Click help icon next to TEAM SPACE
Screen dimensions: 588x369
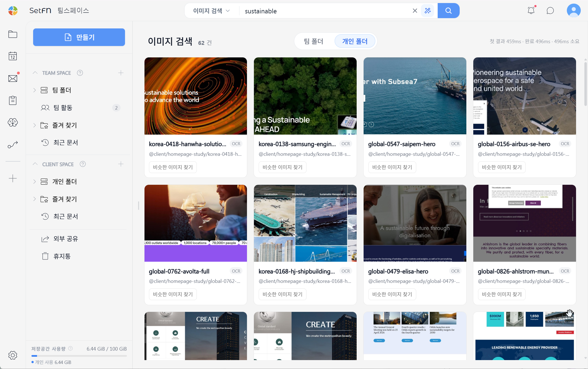pyautogui.click(x=80, y=73)
